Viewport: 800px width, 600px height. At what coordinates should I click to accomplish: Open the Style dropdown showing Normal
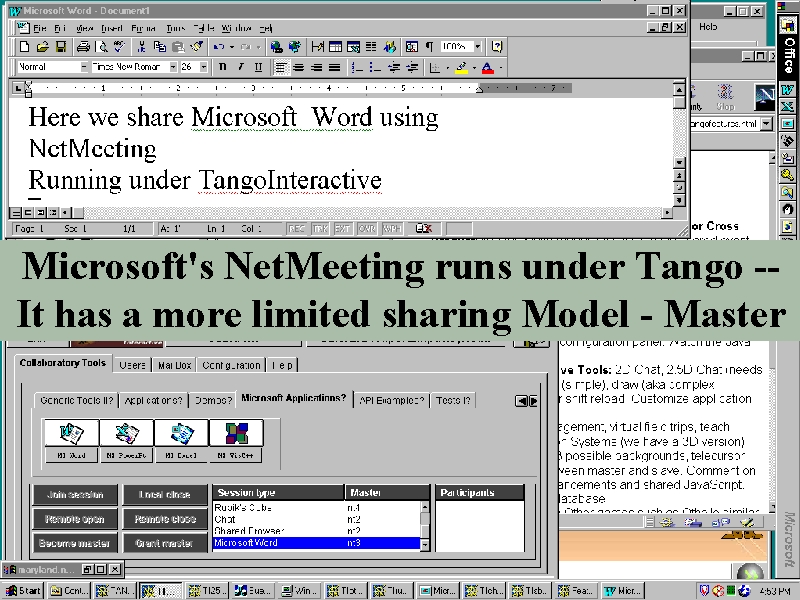coord(84,67)
